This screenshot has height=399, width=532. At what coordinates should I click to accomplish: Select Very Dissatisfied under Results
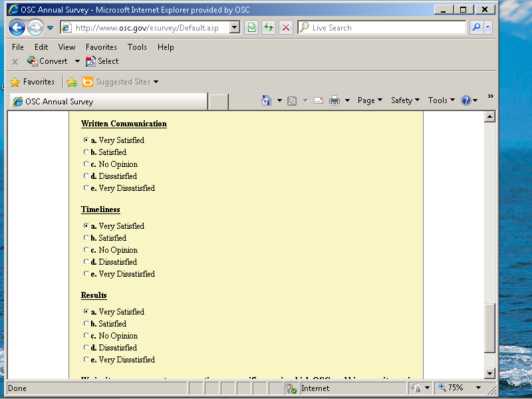click(86, 360)
